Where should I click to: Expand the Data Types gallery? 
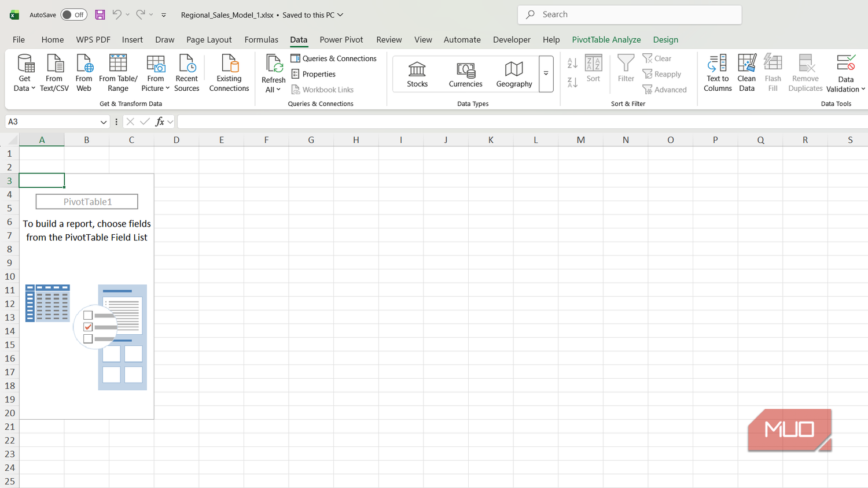546,74
